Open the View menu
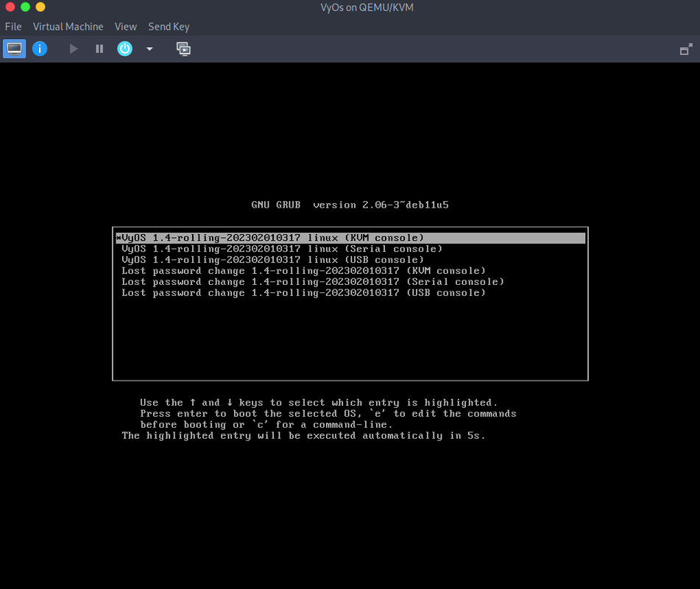 click(x=125, y=27)
